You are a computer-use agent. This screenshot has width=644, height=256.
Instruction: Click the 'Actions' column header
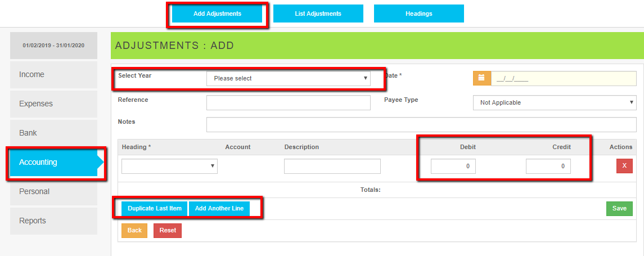tap(621, 147)
